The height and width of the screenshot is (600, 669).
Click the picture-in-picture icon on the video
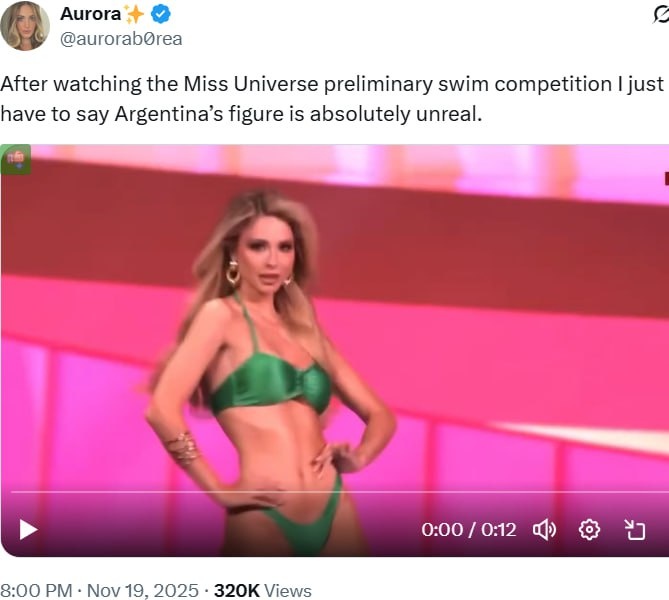click(635, 530)
